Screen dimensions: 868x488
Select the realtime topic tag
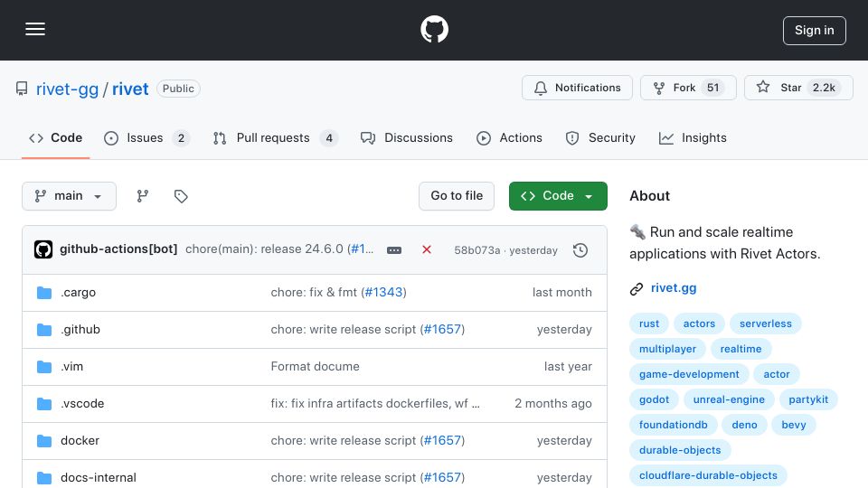click(741, 349)
